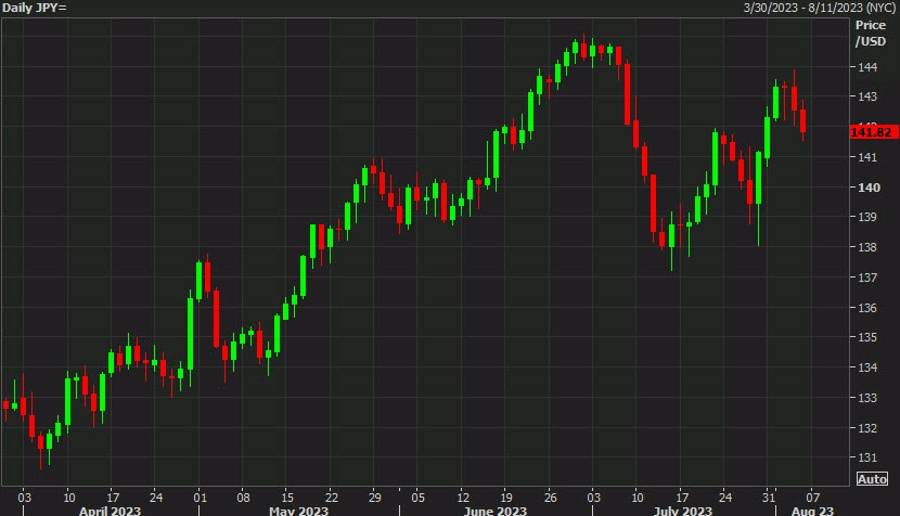Viewport: 900px width, 516px height.
Task: Select the May 2023 month label
Action: 298,510
